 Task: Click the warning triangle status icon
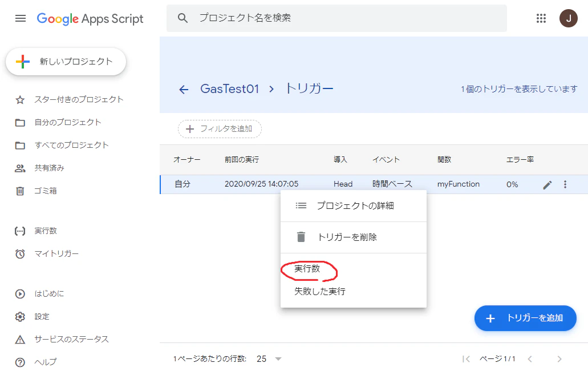[x=20, y=340]
